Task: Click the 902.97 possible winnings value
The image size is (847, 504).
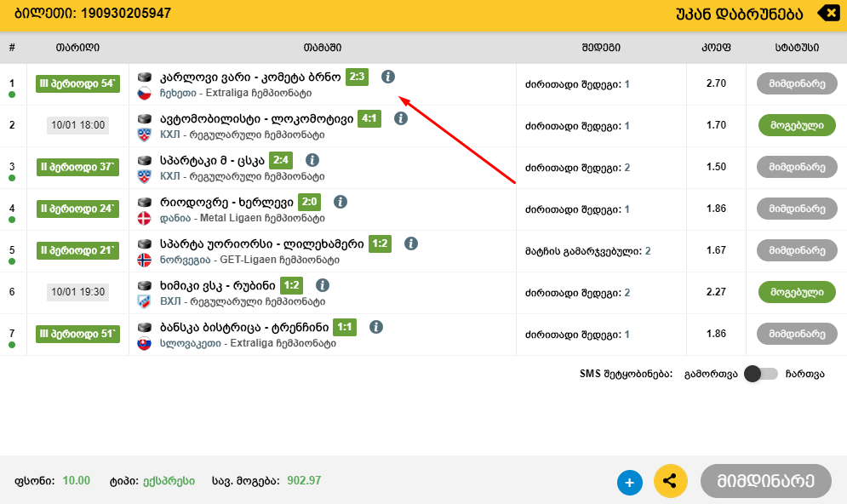Action: pos(304,480)
